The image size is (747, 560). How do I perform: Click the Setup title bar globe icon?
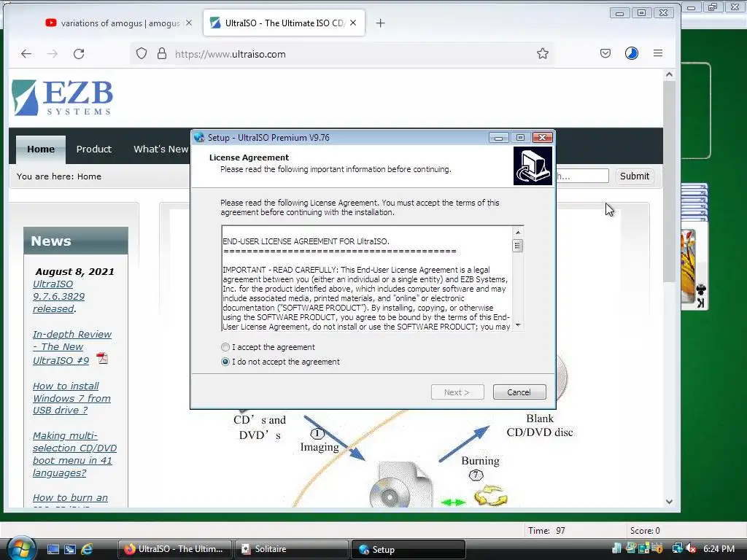click(199, 138)
